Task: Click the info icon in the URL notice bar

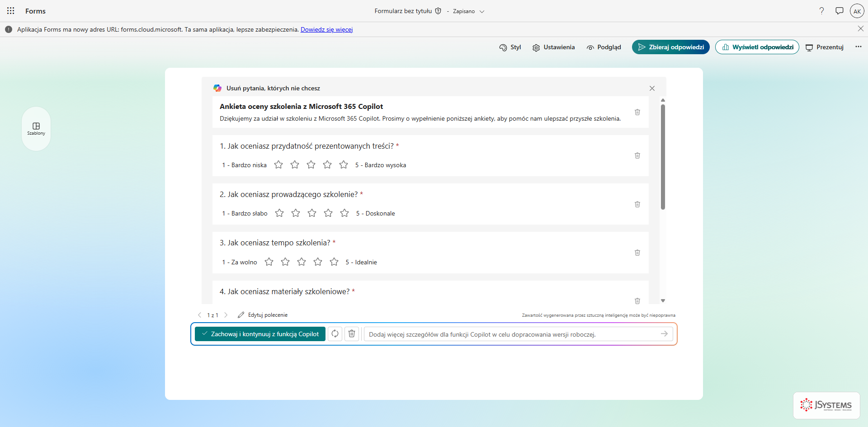Action: coord(9,29)
